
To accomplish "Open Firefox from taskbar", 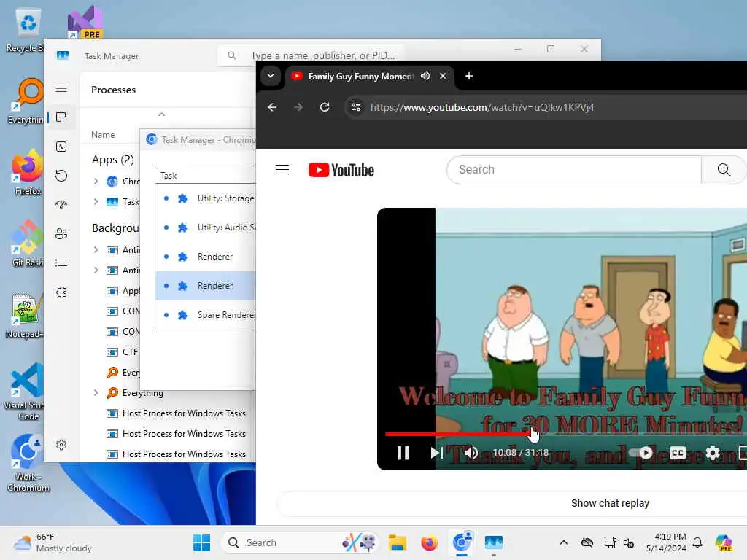I will tap(429, 542).
